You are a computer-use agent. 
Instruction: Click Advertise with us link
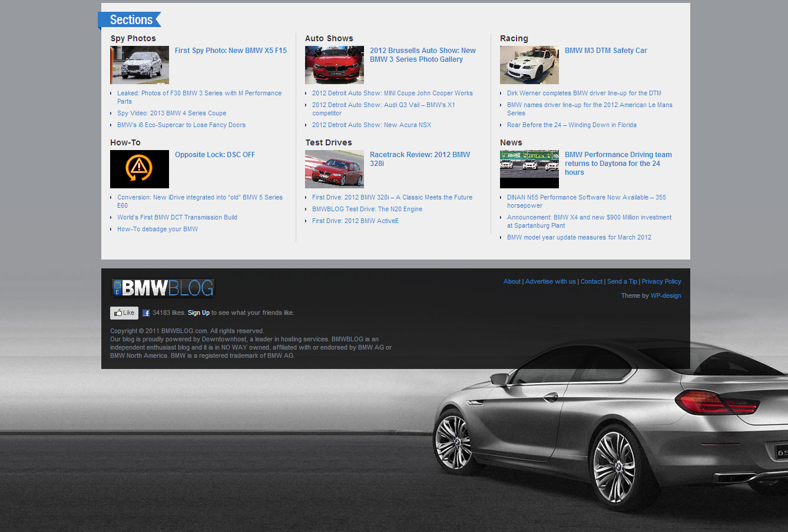click(550, 281)
